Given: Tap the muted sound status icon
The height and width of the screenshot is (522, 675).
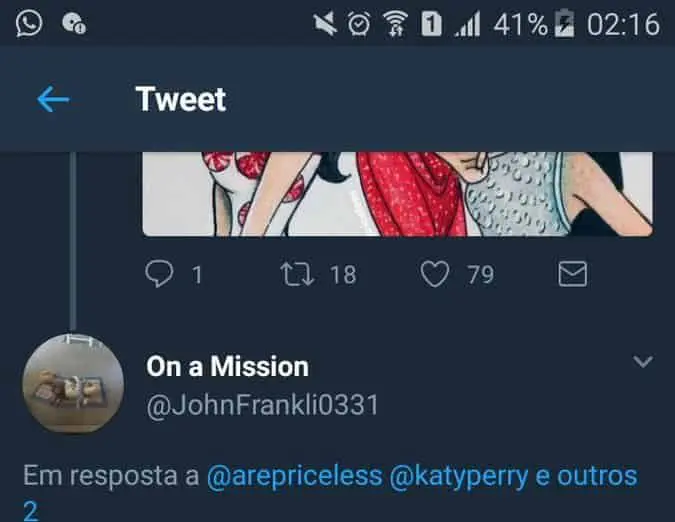Looking at the screenshot, I should [326, 24].
